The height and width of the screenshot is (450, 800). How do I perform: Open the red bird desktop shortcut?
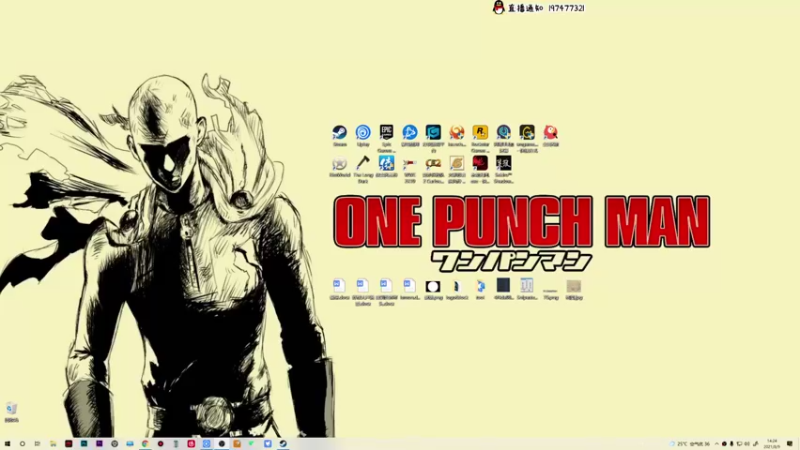pos(551,136)
